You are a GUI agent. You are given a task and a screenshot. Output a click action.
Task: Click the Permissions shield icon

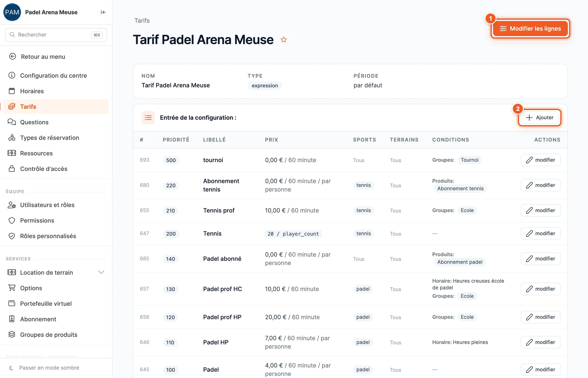click(12, 220)
